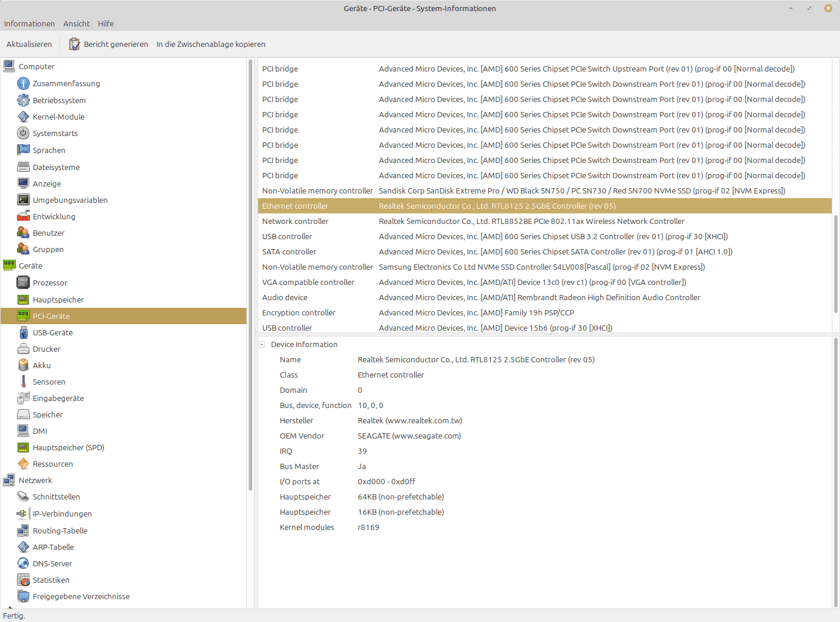
Task: Select the Sandisk Non-Volatile memory controller row
Action: pyautogui.click(x=545, y=191)
